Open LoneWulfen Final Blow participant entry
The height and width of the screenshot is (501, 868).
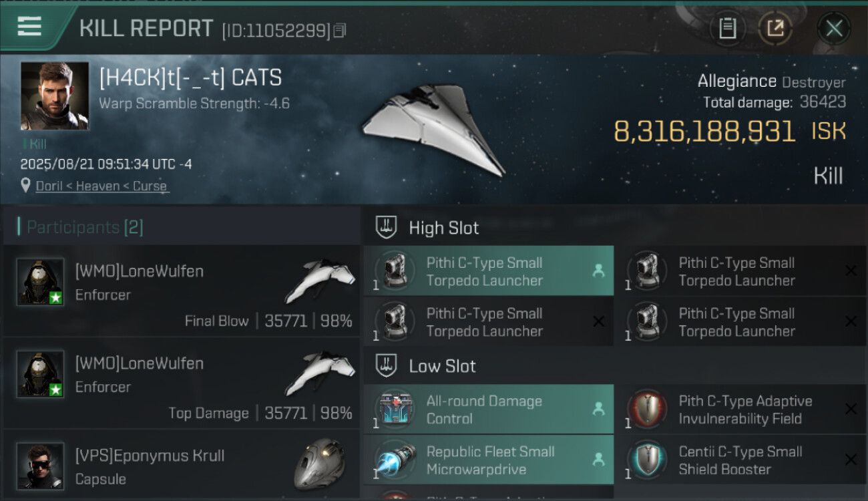pyautogui.click(x=182, y=291)
